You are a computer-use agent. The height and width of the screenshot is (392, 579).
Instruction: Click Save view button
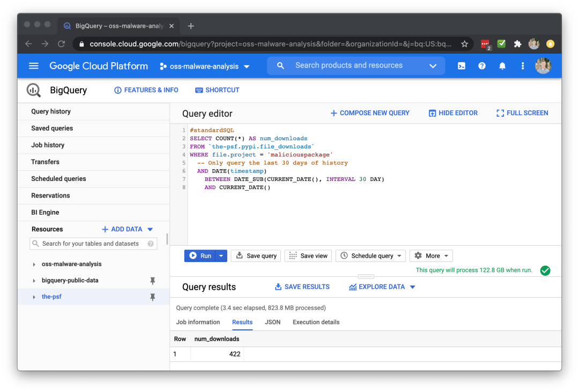pos(308,256)
